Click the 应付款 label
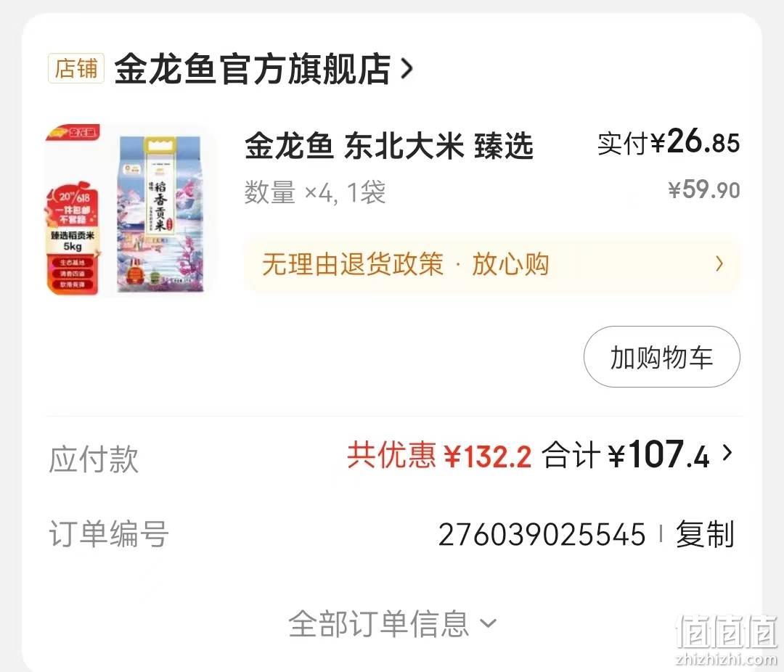Image resolution: width=784 pixels, height=672 pixels. pos(94,459)
